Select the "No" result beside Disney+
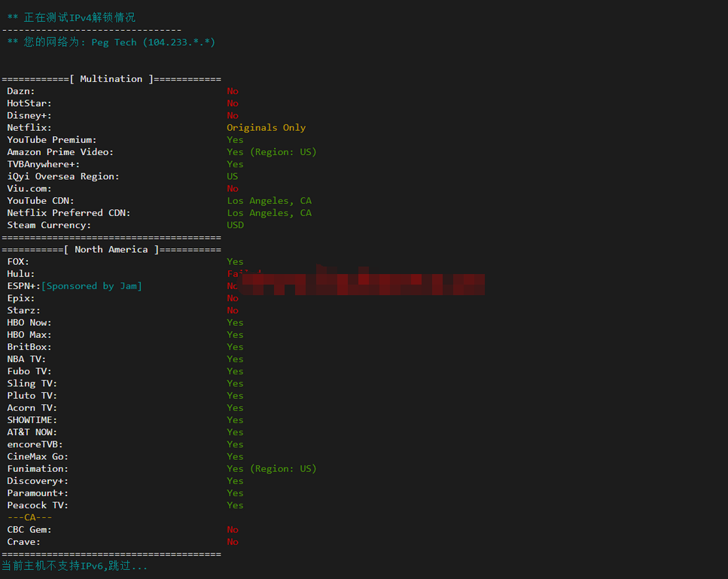Screen dimensions: 728x579 [x=233, y=115]
